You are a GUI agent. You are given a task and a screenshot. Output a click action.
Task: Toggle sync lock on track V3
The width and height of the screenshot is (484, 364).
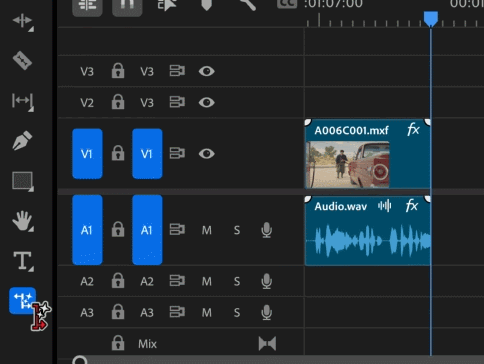[x=177, y=71]
